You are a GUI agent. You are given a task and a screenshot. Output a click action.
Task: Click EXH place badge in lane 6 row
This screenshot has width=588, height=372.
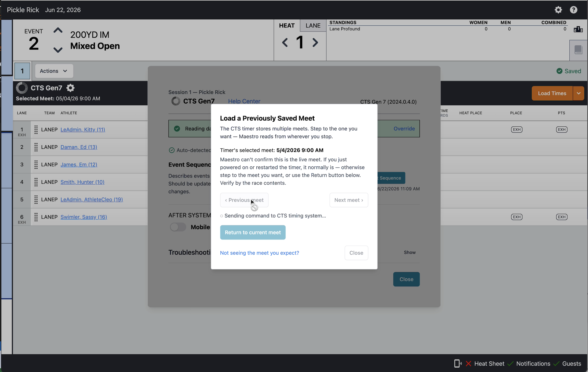coord(517,217)
